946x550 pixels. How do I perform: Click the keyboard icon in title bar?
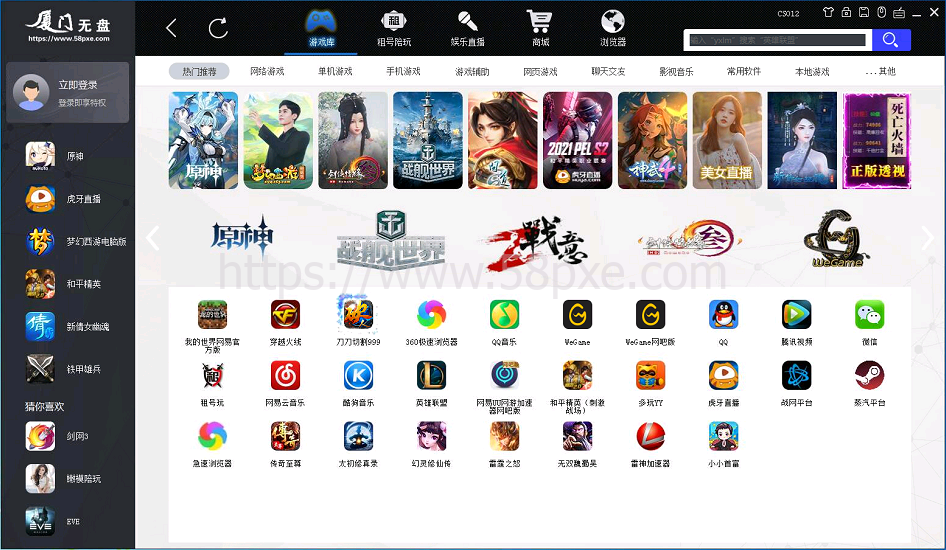tap(899, 13)
